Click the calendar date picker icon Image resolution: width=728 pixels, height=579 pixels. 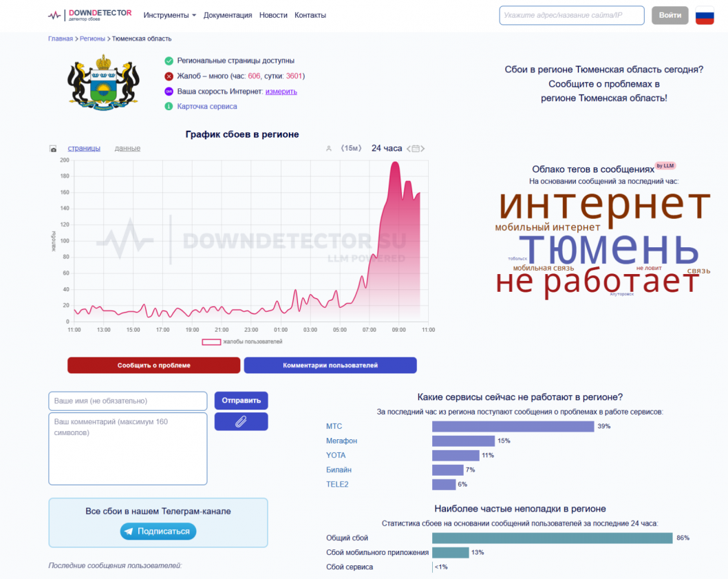point(418,149)
